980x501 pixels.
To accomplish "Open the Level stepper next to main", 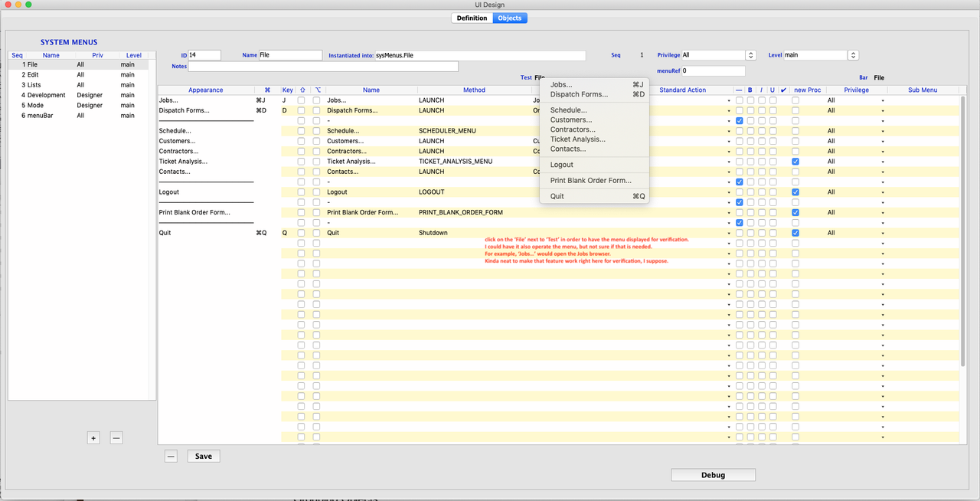I will coord(853,55).
